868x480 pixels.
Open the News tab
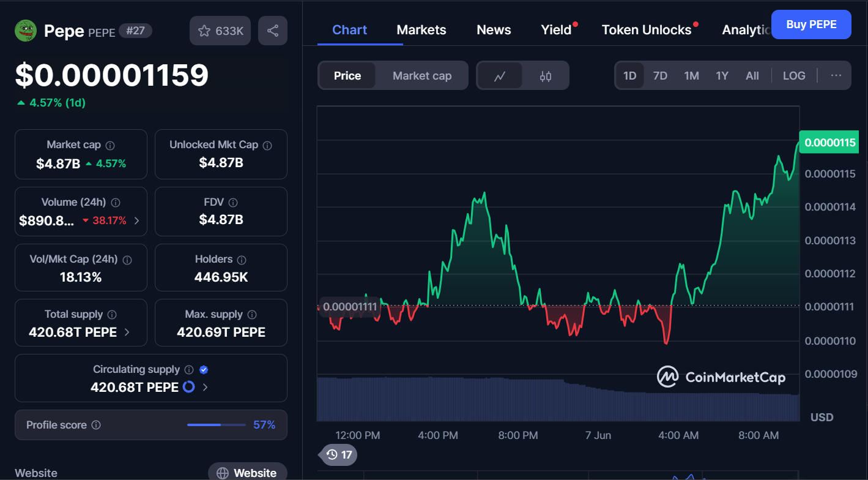pos(494,30)
